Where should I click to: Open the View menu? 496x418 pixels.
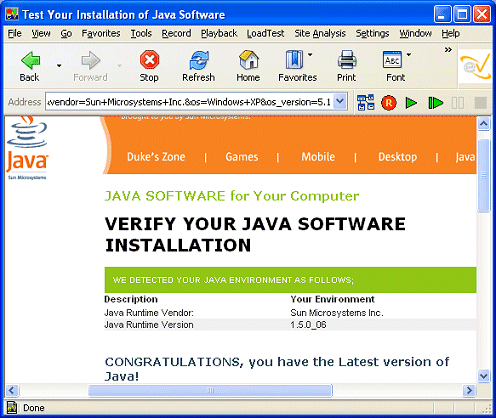pyautogui.click(x=41, y=33)
